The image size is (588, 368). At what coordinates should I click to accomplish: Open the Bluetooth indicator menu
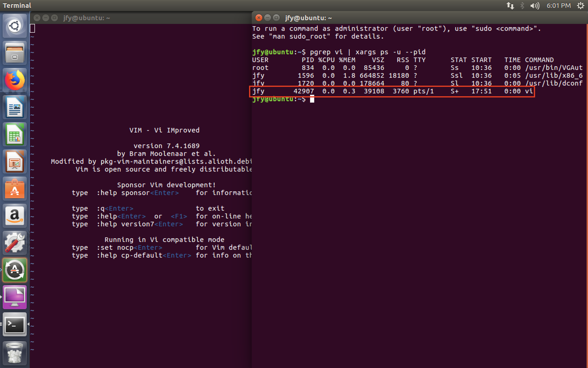pos(522,5)
